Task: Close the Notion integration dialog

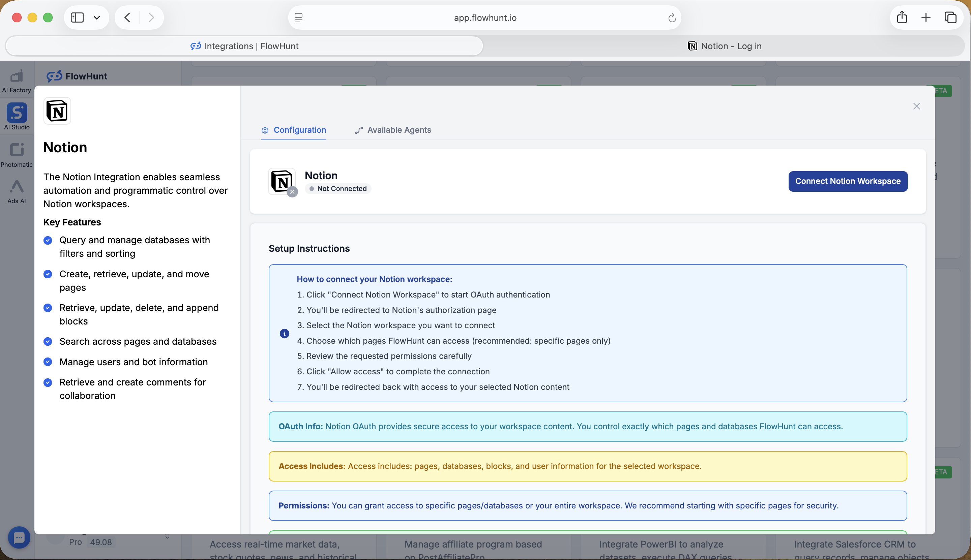Action: (916, 106)
